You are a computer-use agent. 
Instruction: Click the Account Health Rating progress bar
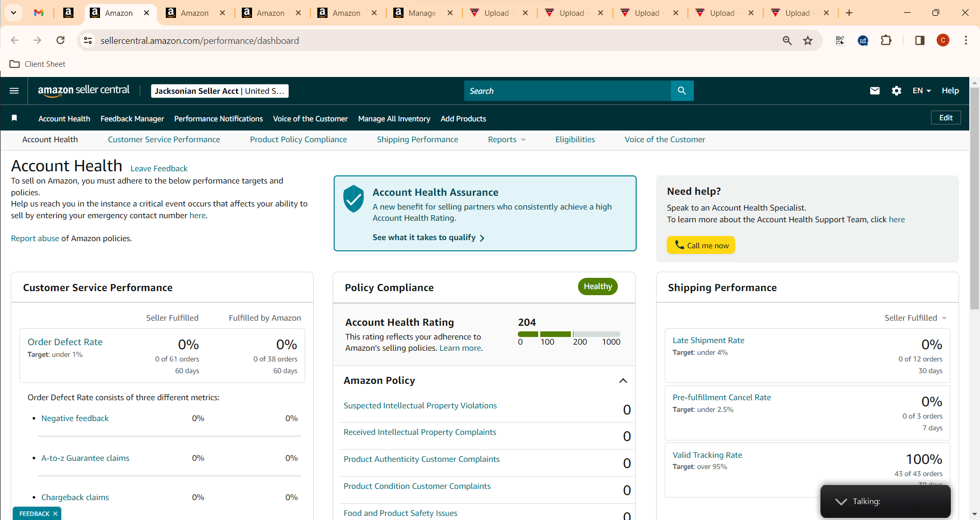click(x=569, y=334)
